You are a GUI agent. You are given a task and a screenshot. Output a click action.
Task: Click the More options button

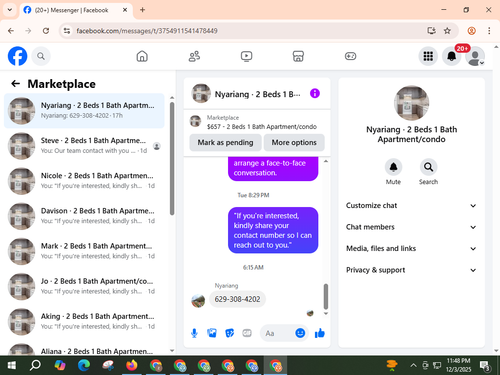(x=294, y=142)
